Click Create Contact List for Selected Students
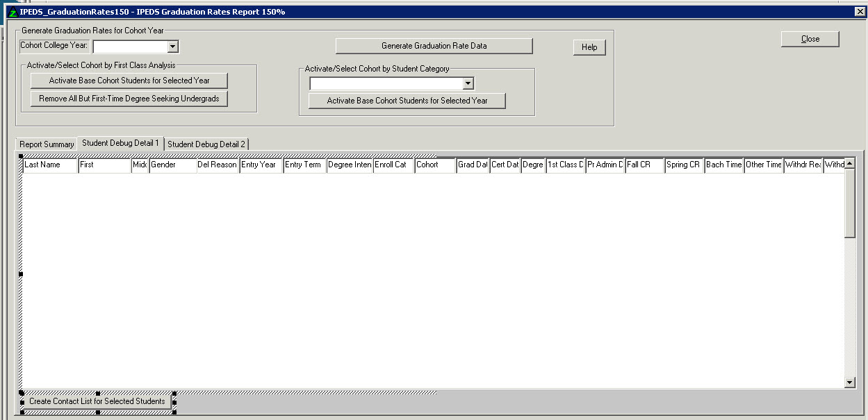 click(x=97, y=401)
